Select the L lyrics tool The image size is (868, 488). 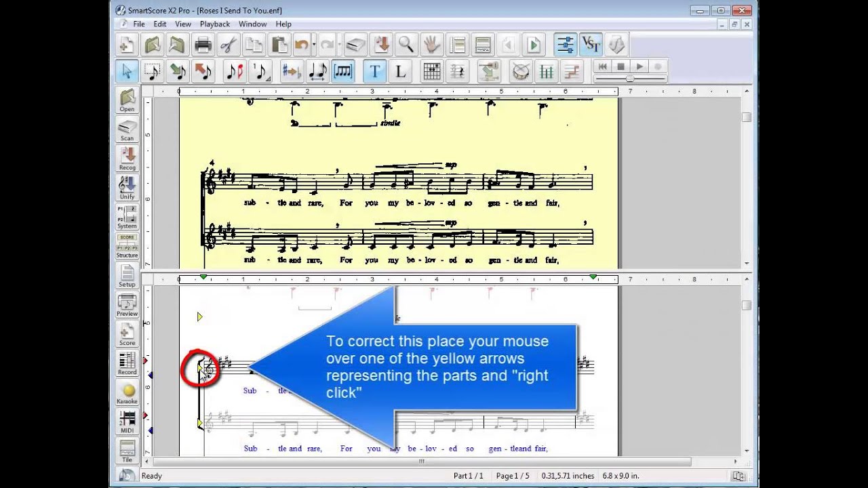tap(401, 71)
